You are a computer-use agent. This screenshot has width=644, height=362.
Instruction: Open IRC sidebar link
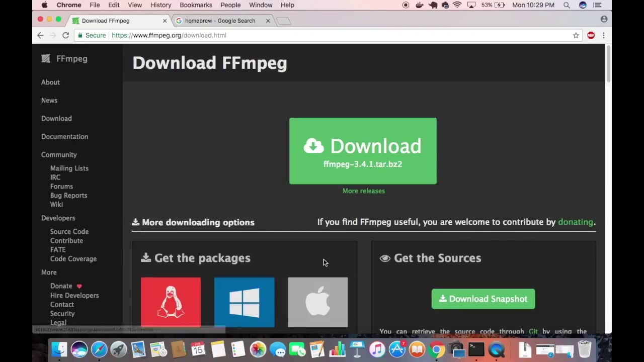tap(55, 177)
